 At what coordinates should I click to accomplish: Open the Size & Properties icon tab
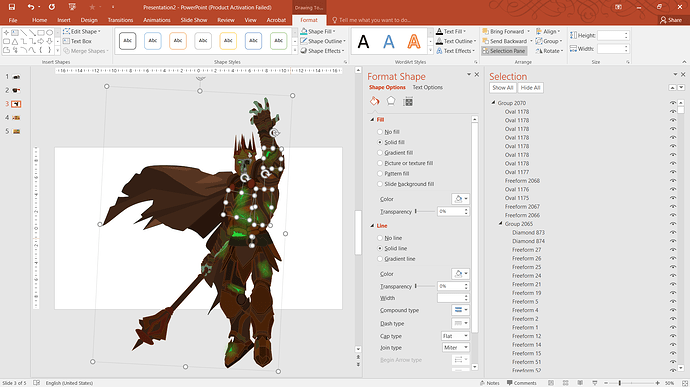(408, 102)
